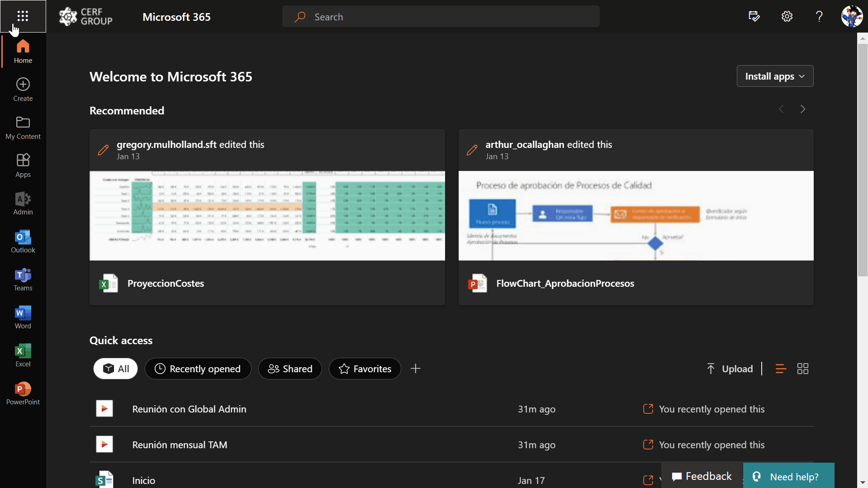Click the SharePoint icon beside Inicio
The width and height of the screenshot is (868, 488).
pos(104,479)
